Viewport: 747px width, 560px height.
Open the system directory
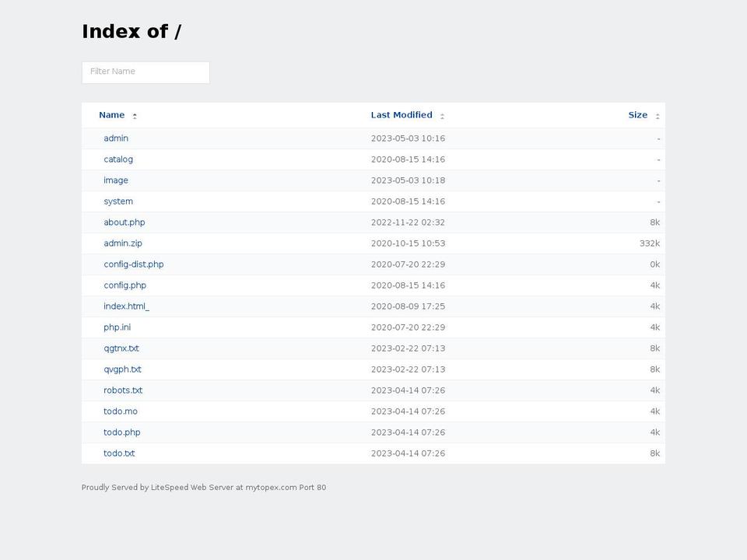click(118, 201)
